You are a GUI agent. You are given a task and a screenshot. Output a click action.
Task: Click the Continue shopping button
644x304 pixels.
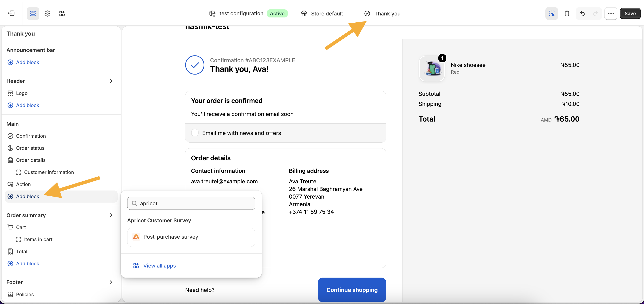(x=352, y=290)
